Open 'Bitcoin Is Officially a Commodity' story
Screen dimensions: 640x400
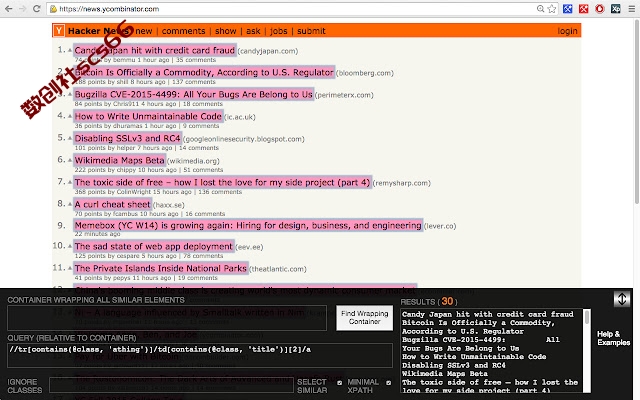point(204,73)
